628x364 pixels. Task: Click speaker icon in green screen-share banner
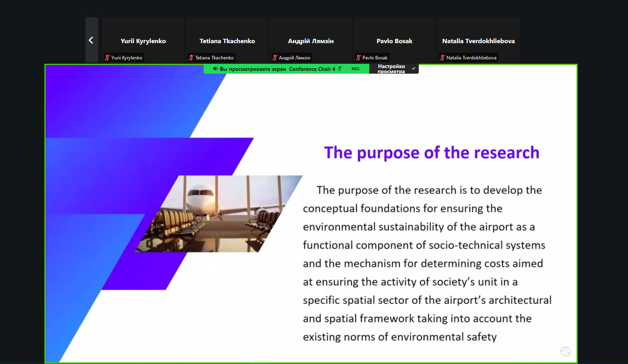(215, 69)
